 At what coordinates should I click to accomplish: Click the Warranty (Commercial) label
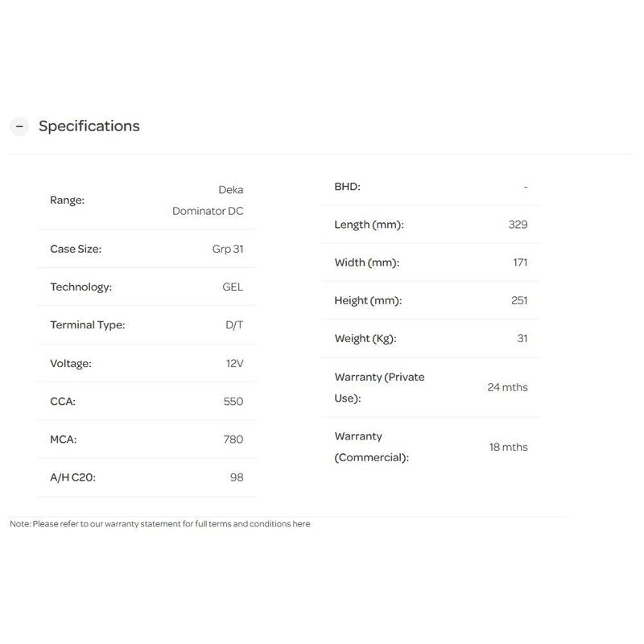[372, 447]
